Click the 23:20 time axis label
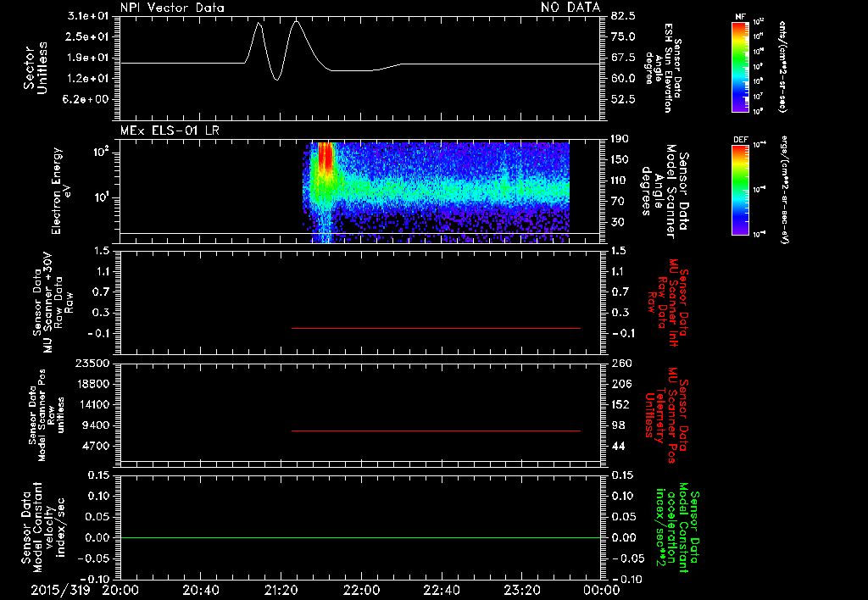The height and width of the screenshot is (600, 868). point(521,590)
